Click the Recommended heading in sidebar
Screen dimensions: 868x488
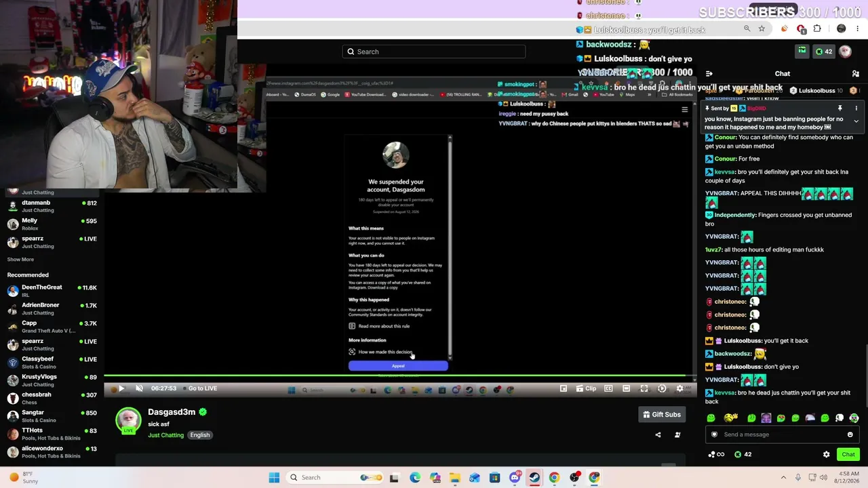[28, 274]
